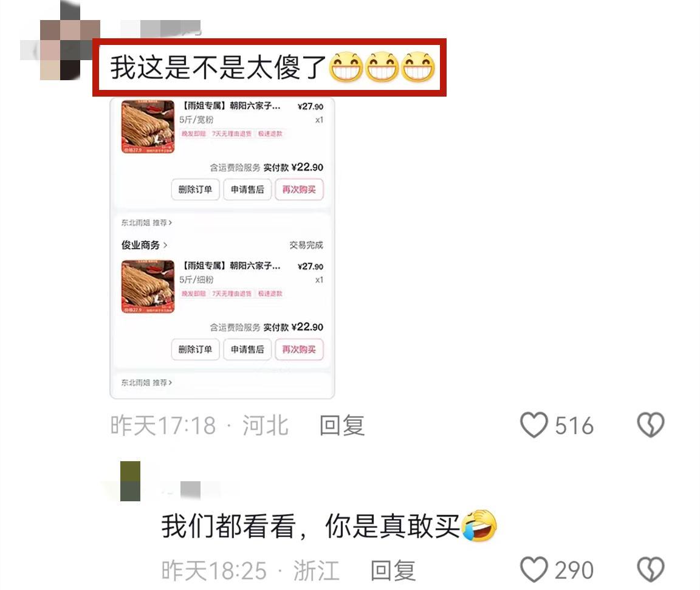Tap 申请售后 on the 宽粉 order

coord(247,190)
